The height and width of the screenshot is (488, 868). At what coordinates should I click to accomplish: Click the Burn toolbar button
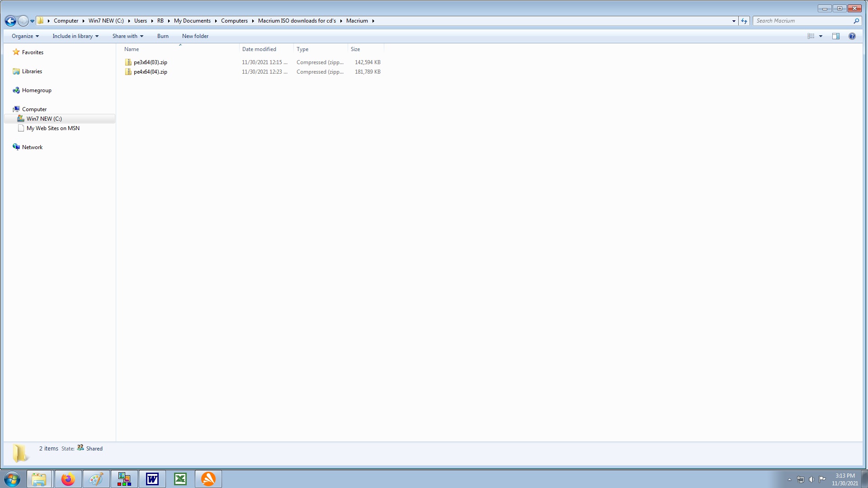(x=163, y=36)
